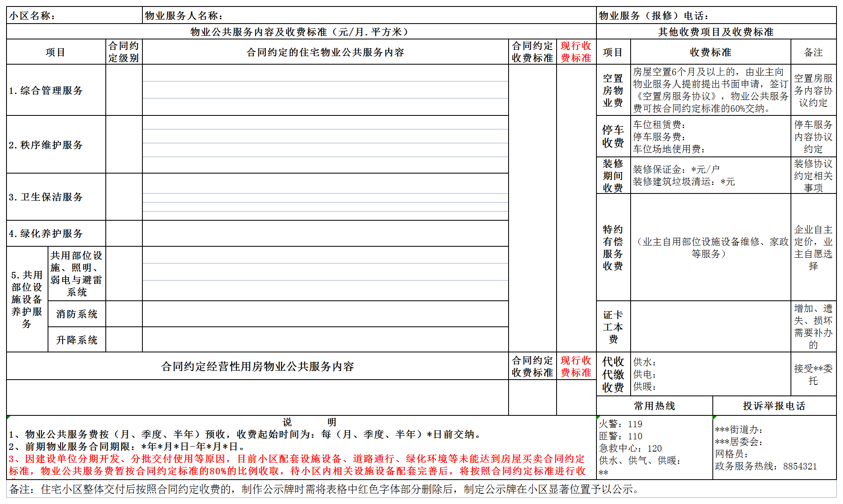Select the right 收费标准 column header

(x=710, y=52)
